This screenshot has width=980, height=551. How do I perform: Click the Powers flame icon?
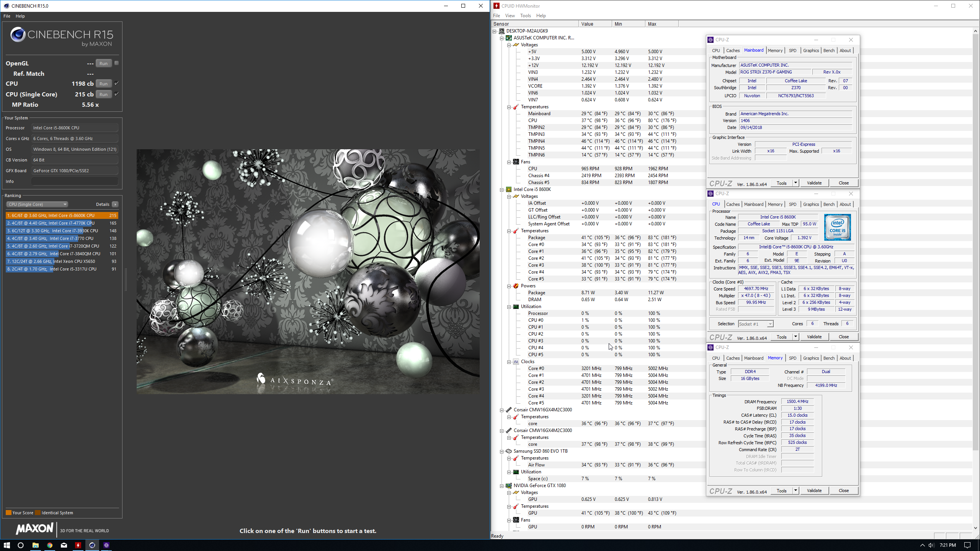pos(516,286)
